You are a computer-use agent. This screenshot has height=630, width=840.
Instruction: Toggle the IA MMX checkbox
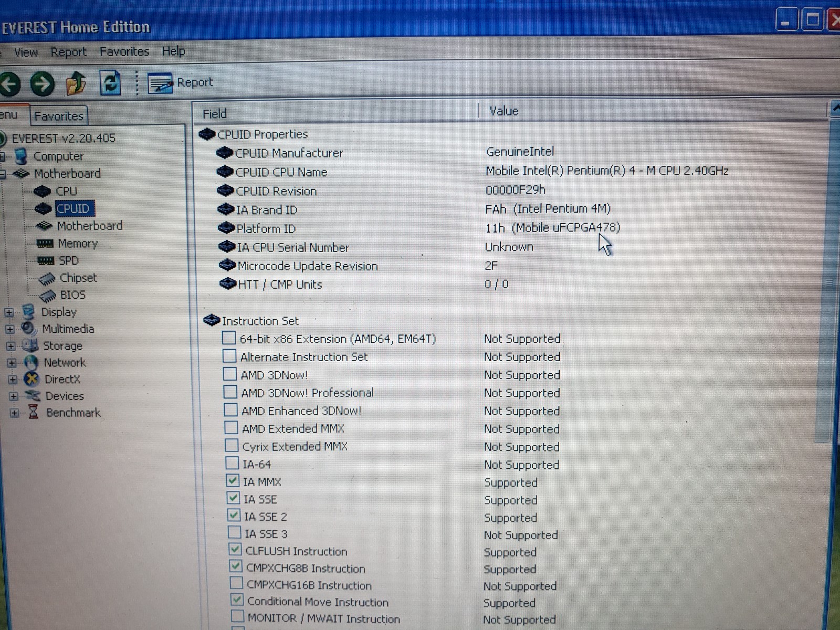tap(233, 481)
